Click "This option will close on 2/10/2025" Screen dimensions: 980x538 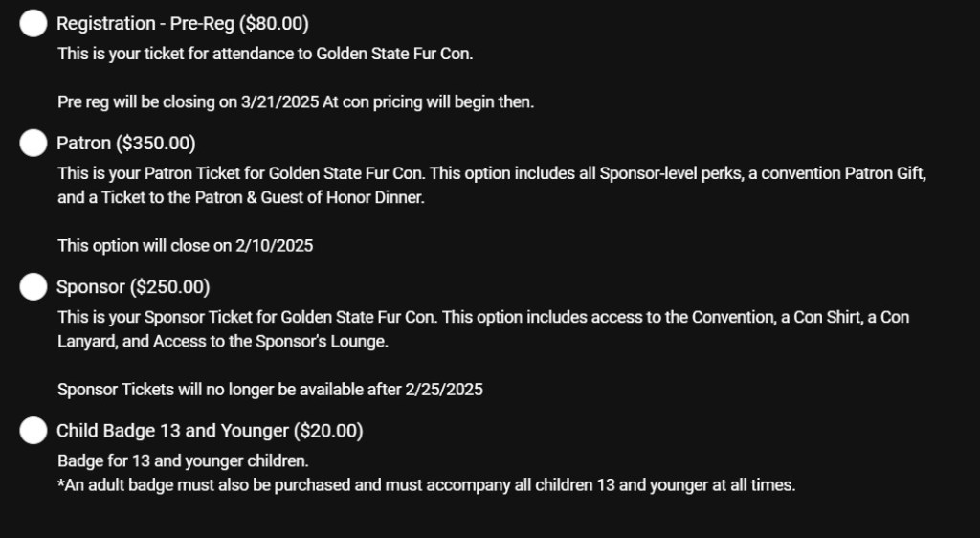click(185, 246)
